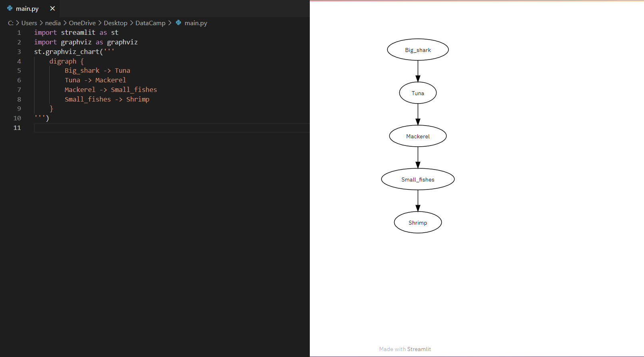
Task: Open the OneDrive breadcrumb segment
Action: click(x=82, y=23)
